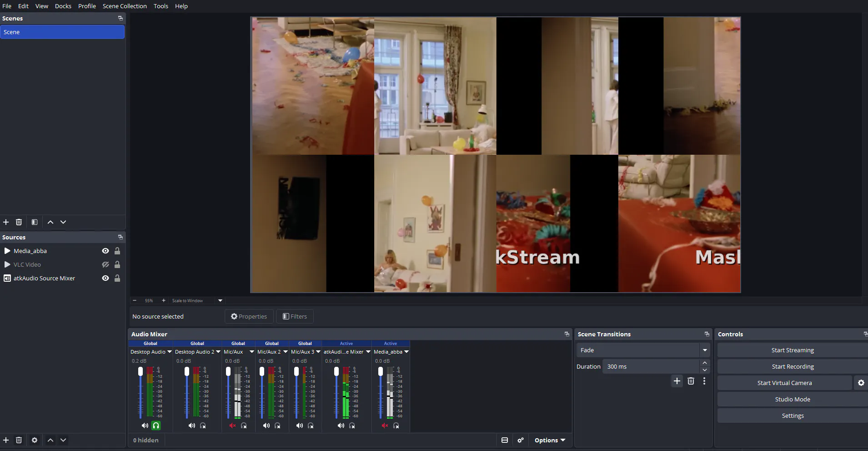Viewport: 868px width, 451px height.
Task: Remove the selected source with the trash icon
Action: 19,440
